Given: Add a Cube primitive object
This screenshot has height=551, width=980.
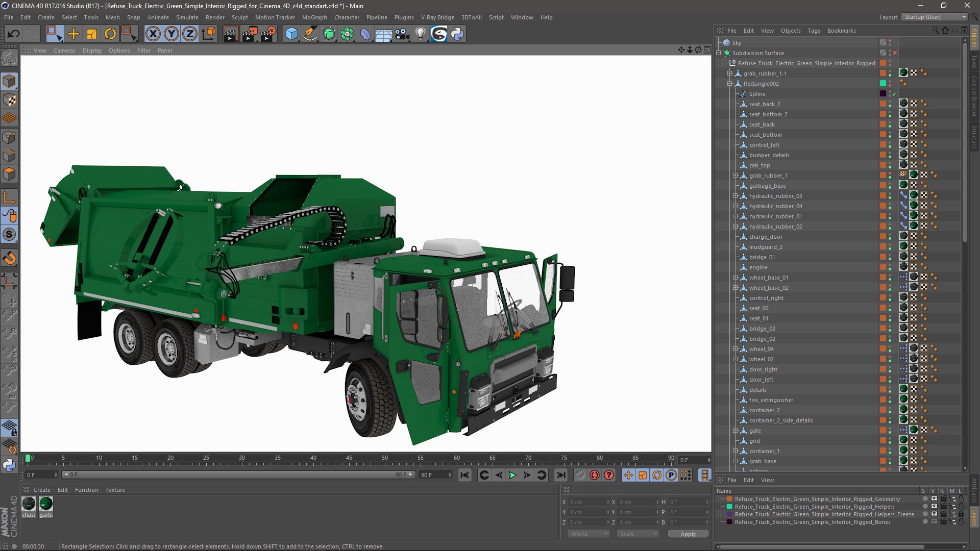Looking at the screenshot, I should [x=291, y=34].
